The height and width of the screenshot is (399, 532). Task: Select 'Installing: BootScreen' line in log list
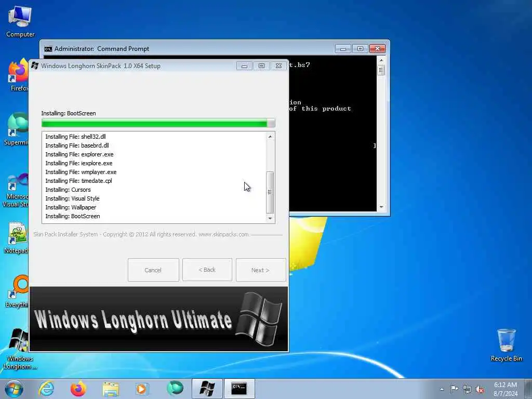(73, 216)
